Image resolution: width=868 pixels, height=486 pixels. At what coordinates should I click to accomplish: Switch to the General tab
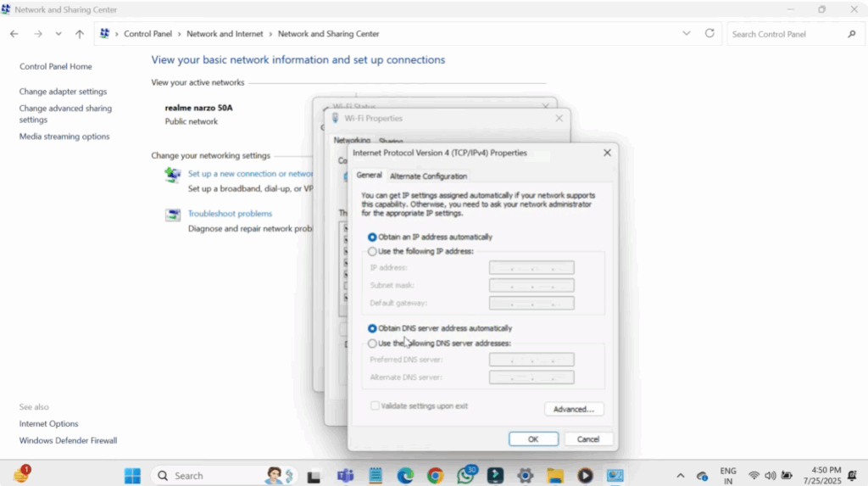370,175
